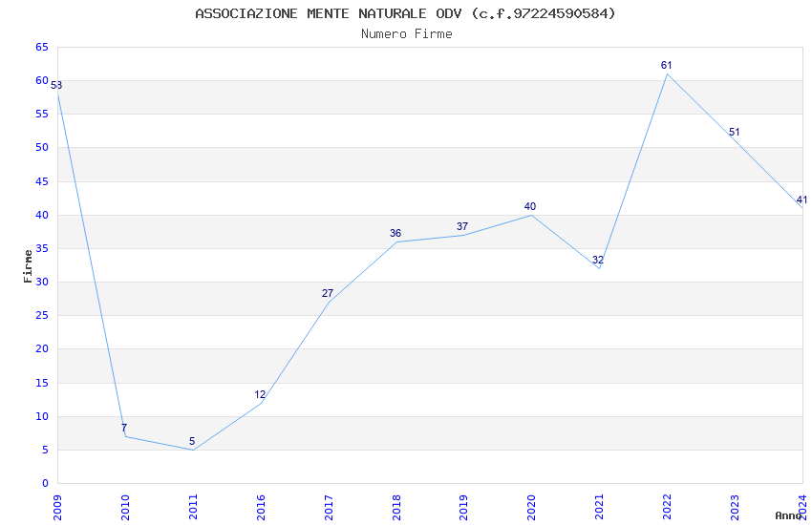The image size is (812, 525).
Task: Select the data label 53 for 2009
Action: click(56, 85)
